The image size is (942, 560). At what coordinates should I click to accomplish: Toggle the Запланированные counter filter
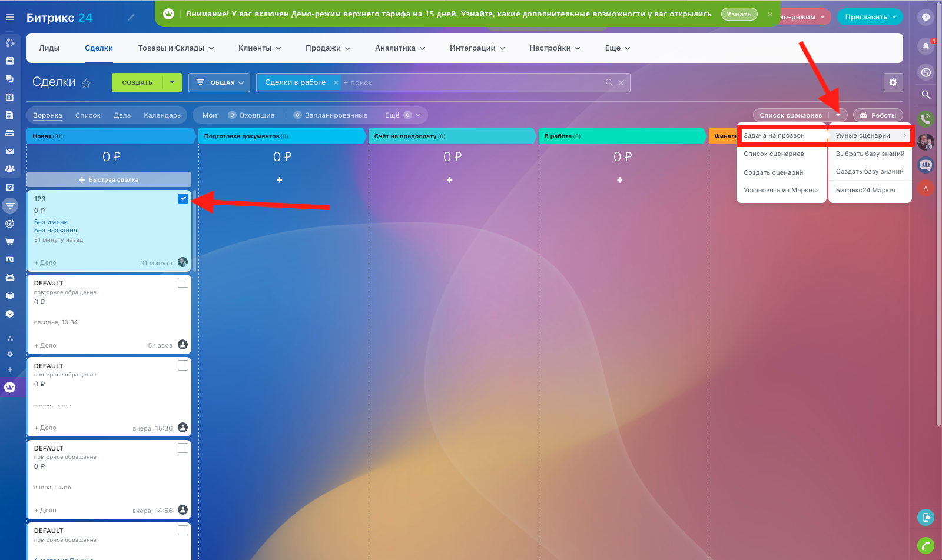(330, 115)
